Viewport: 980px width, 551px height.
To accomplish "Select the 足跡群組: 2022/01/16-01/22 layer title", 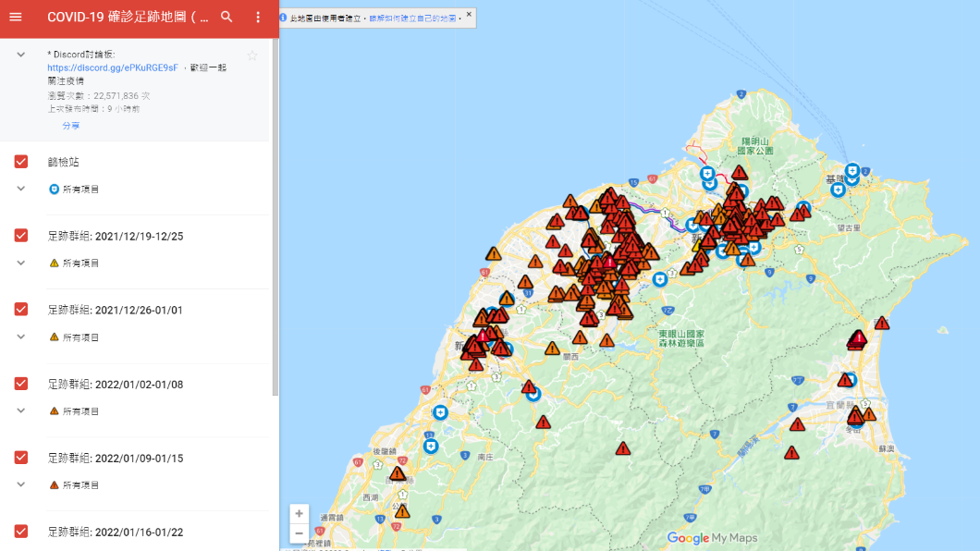I will click(x=115, y=533).
